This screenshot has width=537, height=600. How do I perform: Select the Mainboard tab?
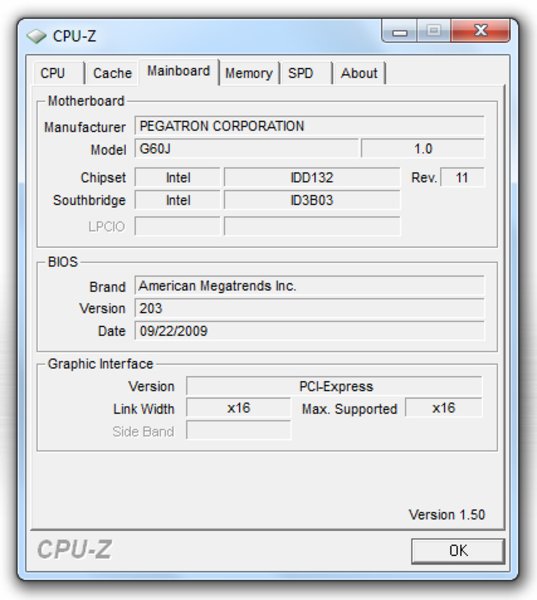(x=179, y=71)
